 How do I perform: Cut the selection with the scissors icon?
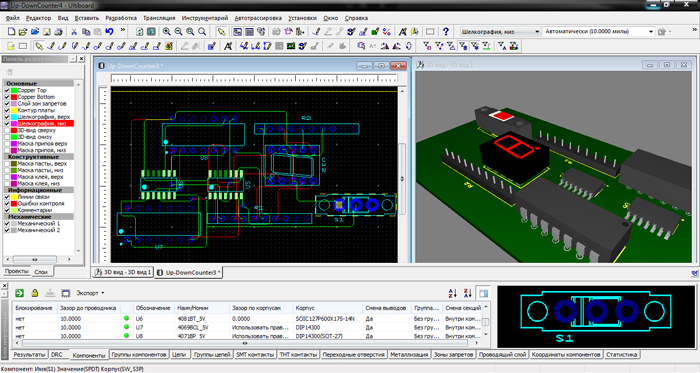tap(74, 32)
